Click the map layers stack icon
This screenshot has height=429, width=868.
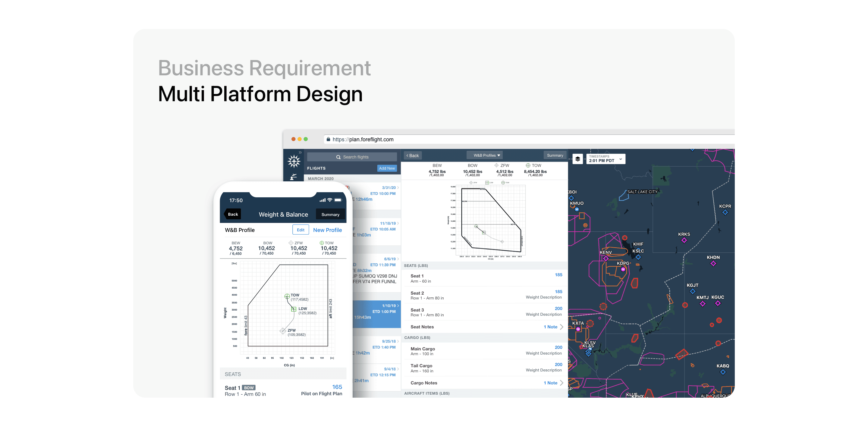coord(577,159)
